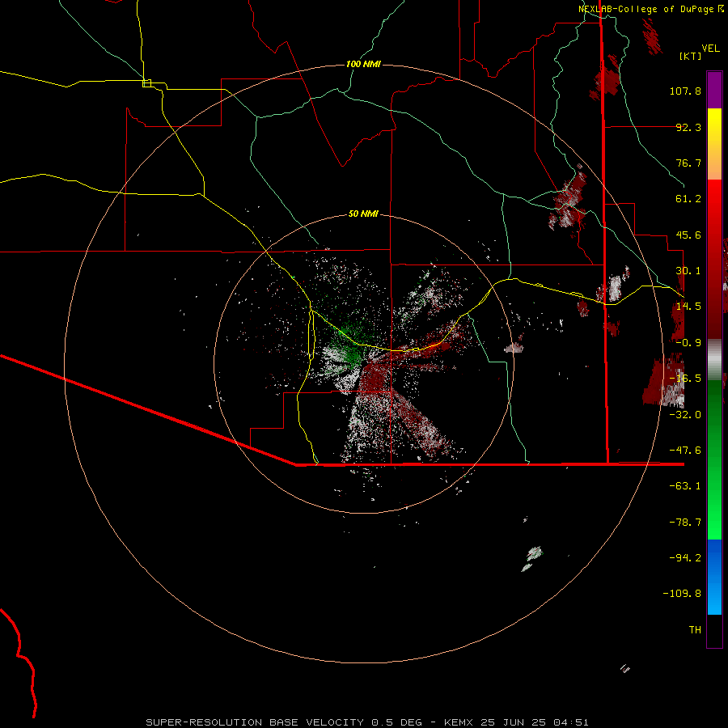Click the -109.8 velocity scale value
The height and width of the screenshot is (728, 728).
682,594
